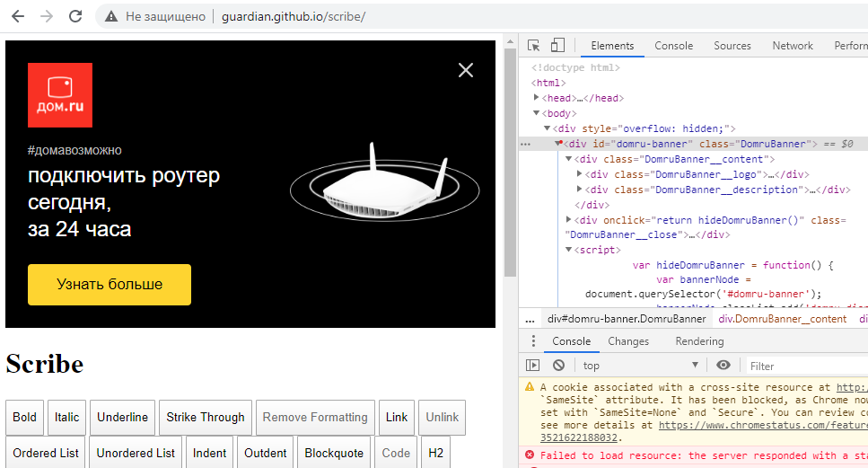Click the Blockquote button
The width and height of the screenshot is (868, 468).
(x=334, y=453)
